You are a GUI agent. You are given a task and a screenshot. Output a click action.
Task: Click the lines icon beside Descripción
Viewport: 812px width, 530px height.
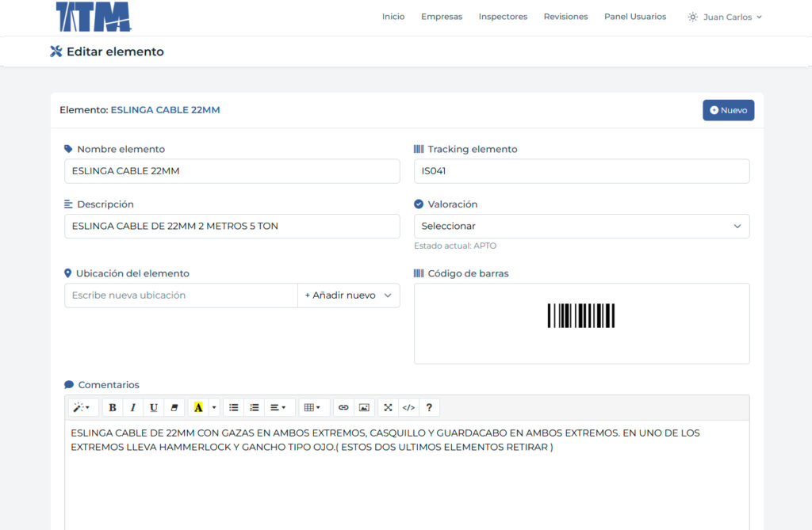click(x=68, y=204)
